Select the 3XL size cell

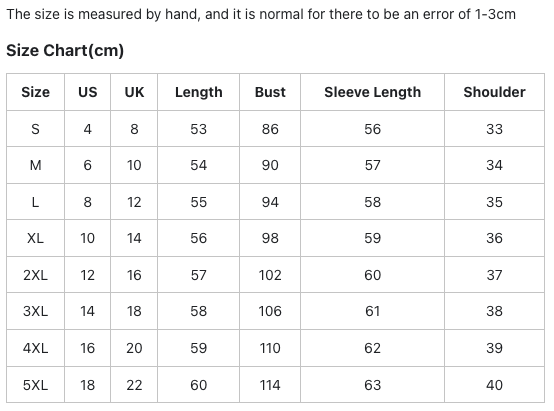[35, 311]
